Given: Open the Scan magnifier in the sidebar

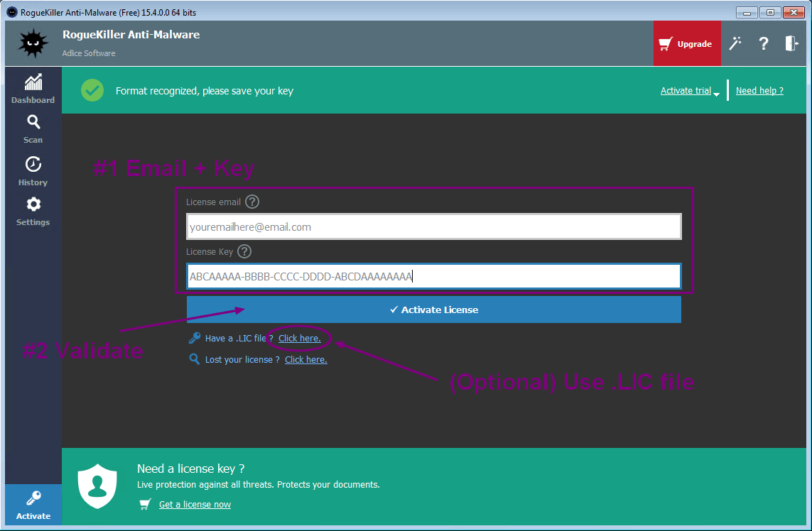Looking at the screenshot, I should [x=33, y=128].
